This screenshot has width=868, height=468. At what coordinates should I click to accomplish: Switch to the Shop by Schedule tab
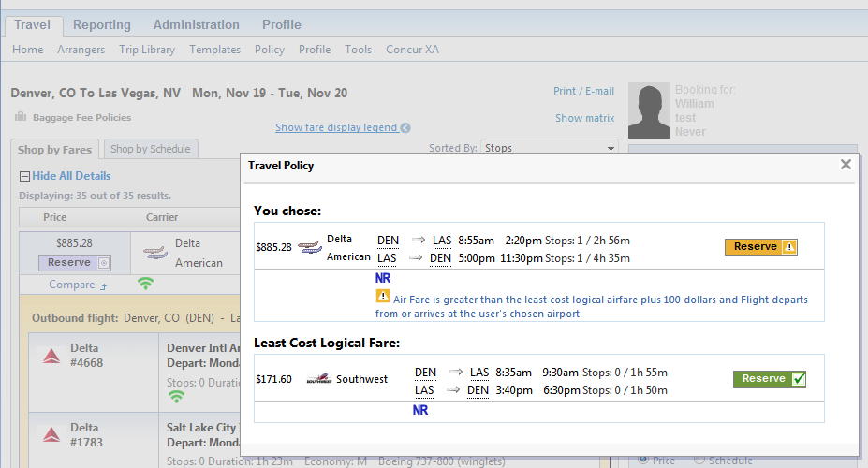[151, 149]
